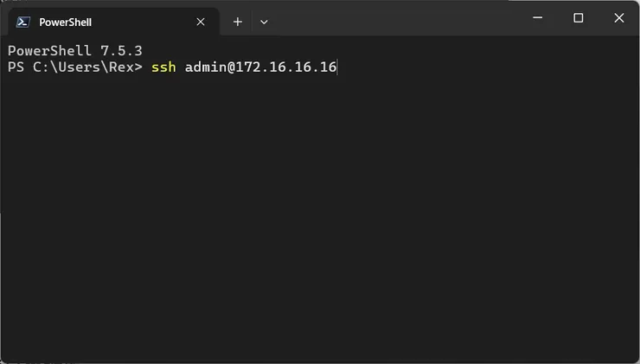The image size is (640, 364).
Task: Click the PS prefix of the prompt
Action: point(16,67)
